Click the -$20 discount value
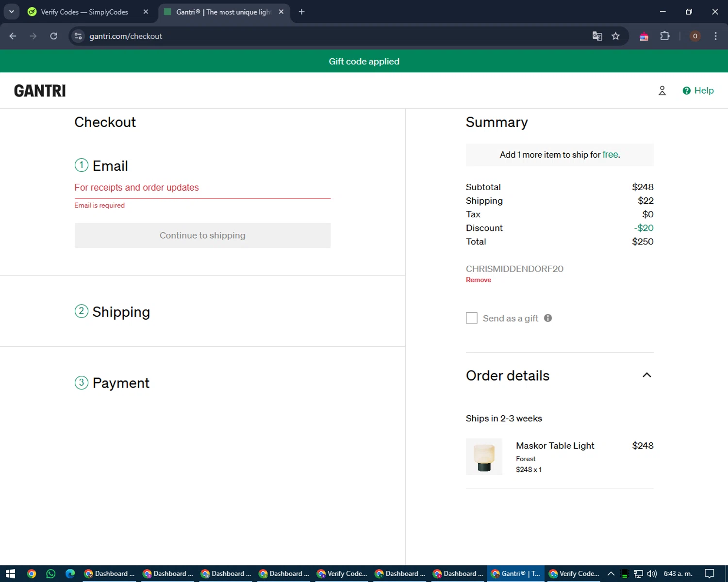Viewport: 728px width, 582px height. pyautogui.click(x=644, y=228)
